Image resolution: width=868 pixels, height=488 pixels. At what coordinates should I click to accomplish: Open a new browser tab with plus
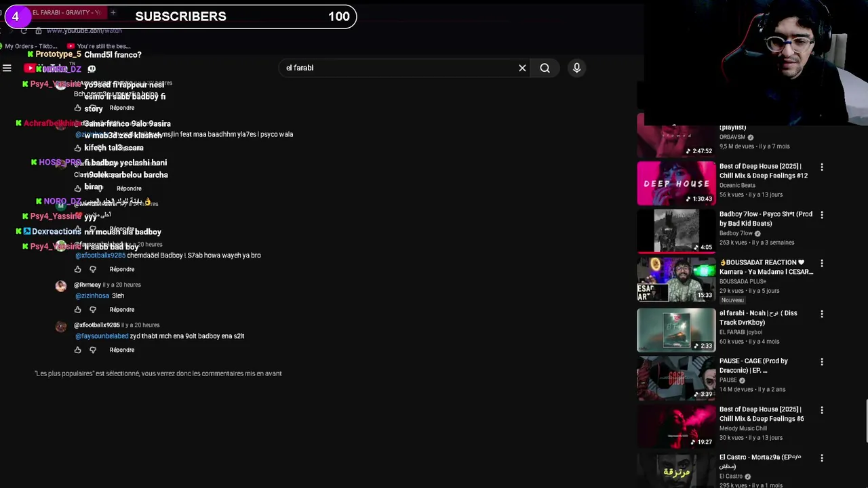tap(113, 12)
